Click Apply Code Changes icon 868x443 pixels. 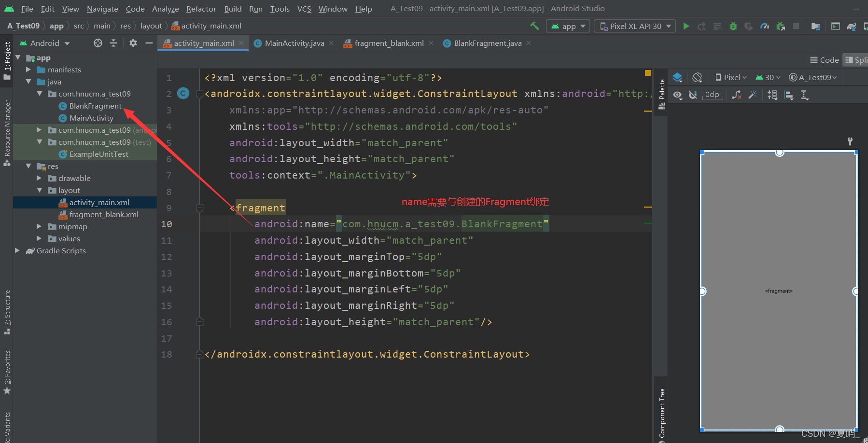[x=717, y=26]
